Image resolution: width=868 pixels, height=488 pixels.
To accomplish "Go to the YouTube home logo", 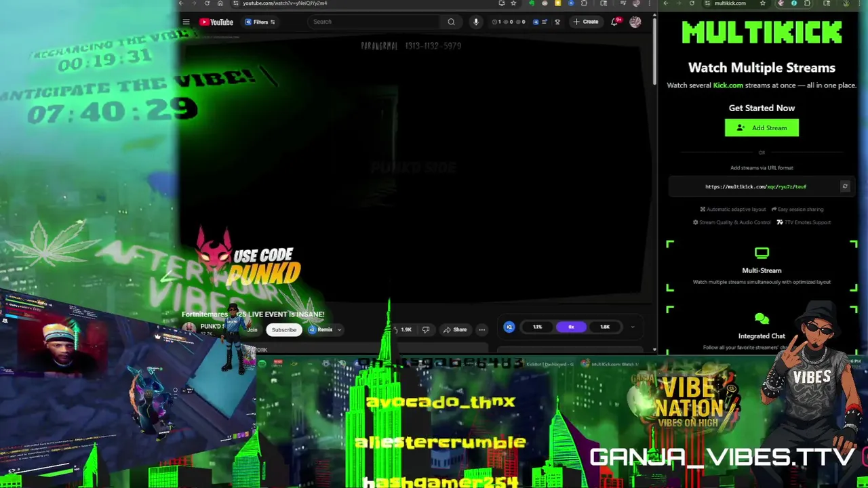I will pos(216,22).
